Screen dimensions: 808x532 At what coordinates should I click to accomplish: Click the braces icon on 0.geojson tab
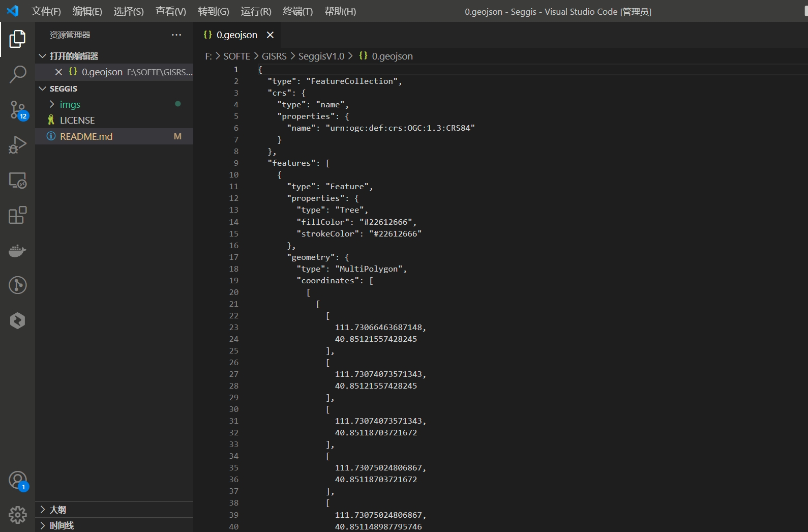(207, 35)
